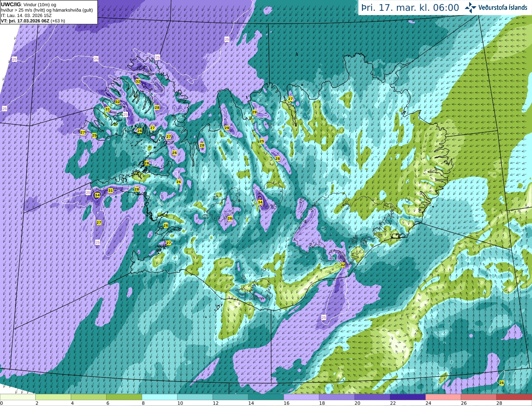Pick the 18–20 m/s purple legend swatch
The height and width of the screenshot is (406, 532).
337,397
